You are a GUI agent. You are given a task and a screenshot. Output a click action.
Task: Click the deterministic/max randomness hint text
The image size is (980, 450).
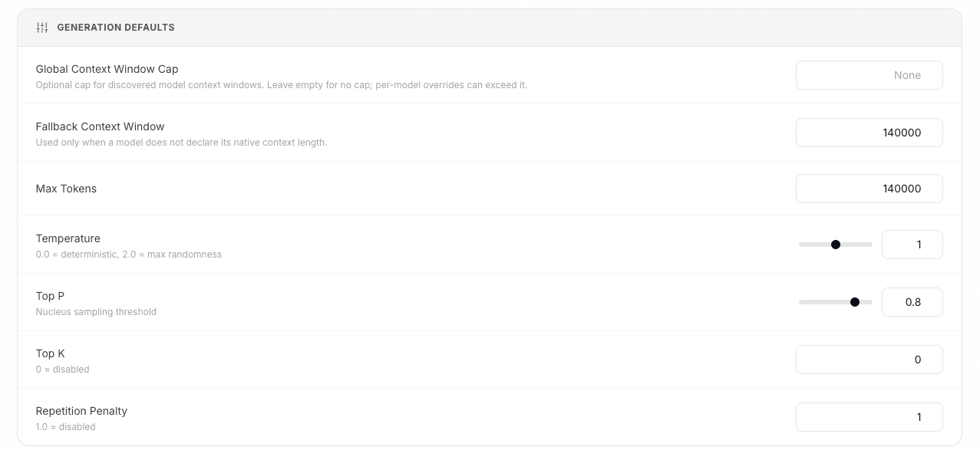[128, 255]
